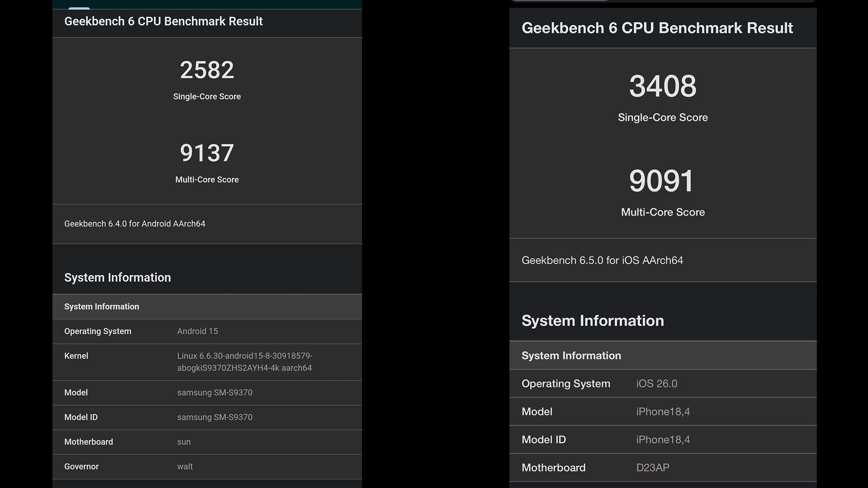Click the single-core score 3408

[x=663, y=86]
